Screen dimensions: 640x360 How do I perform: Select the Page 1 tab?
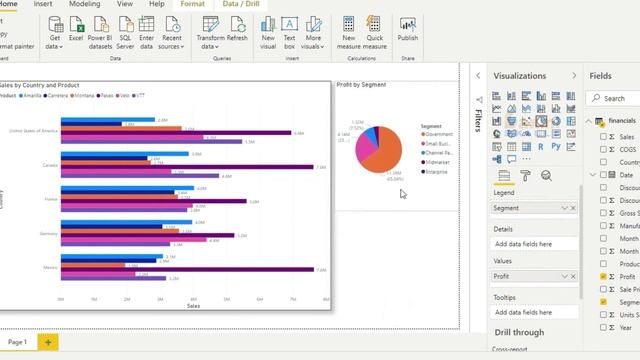tap(18, 342)
